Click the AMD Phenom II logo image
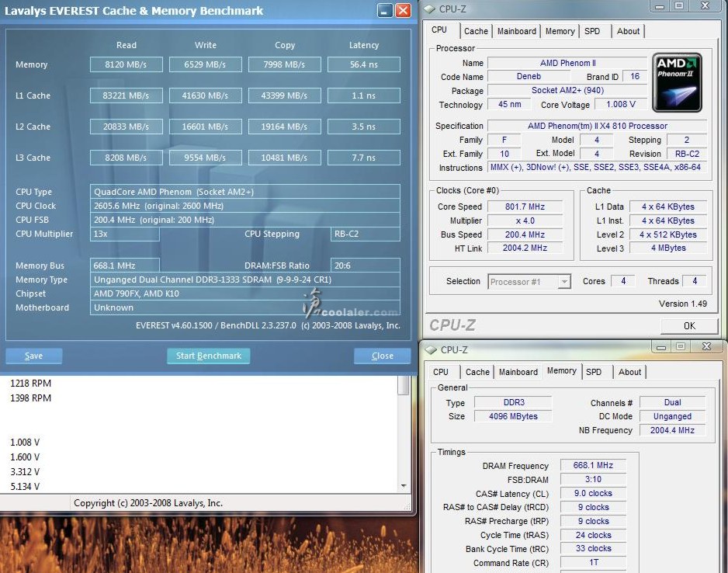This screenshot has height=573, width=728. point(677,82)
